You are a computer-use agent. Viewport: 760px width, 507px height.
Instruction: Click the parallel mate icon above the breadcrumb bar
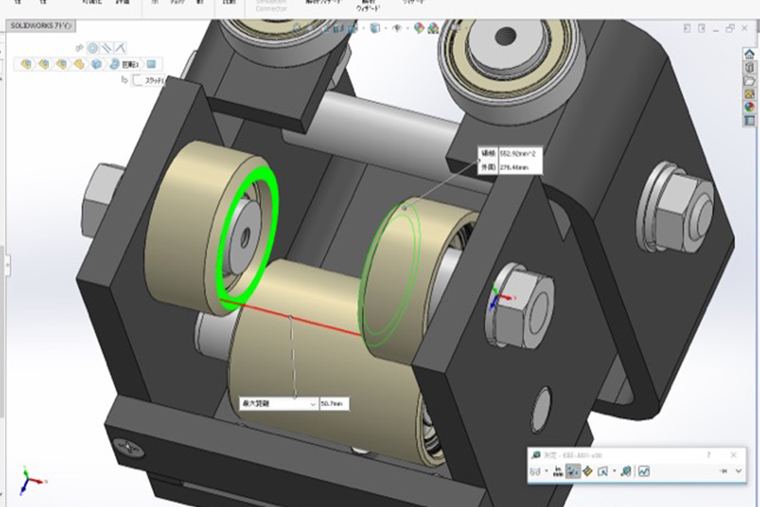(107, 48)
